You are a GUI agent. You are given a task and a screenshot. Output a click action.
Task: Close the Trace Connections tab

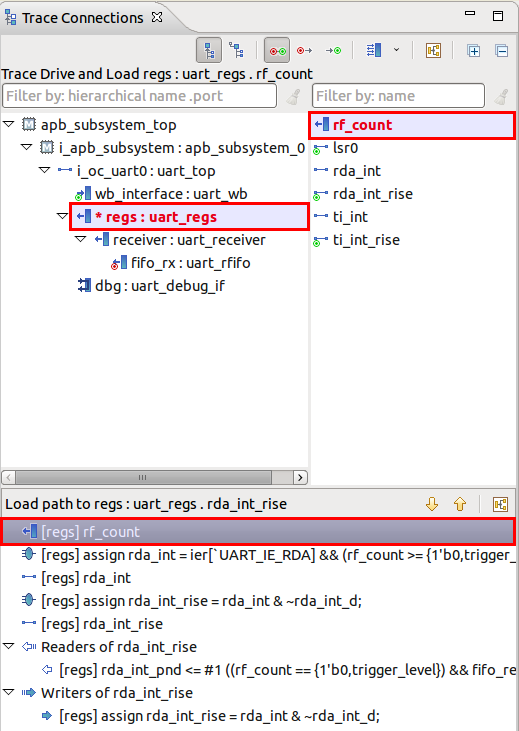157,17
